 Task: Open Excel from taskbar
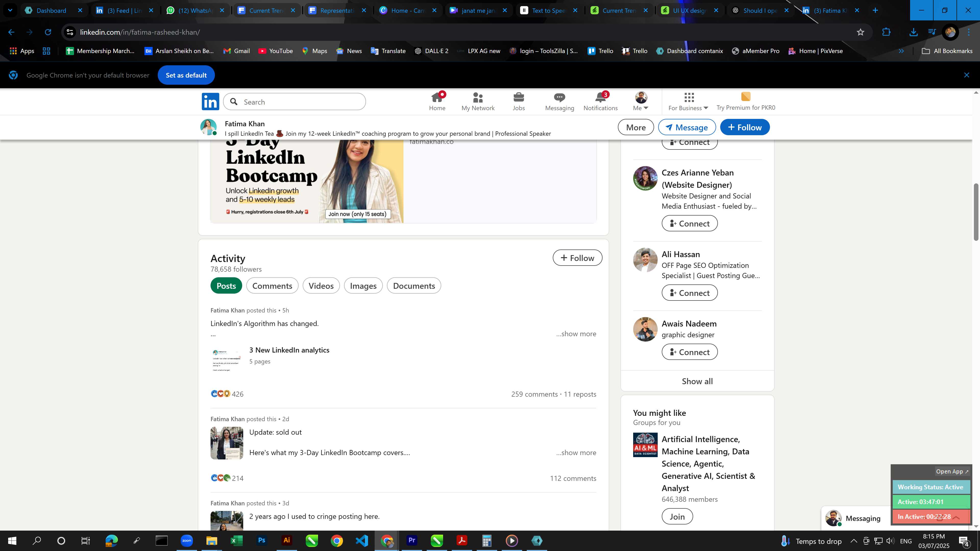point(236,541)
